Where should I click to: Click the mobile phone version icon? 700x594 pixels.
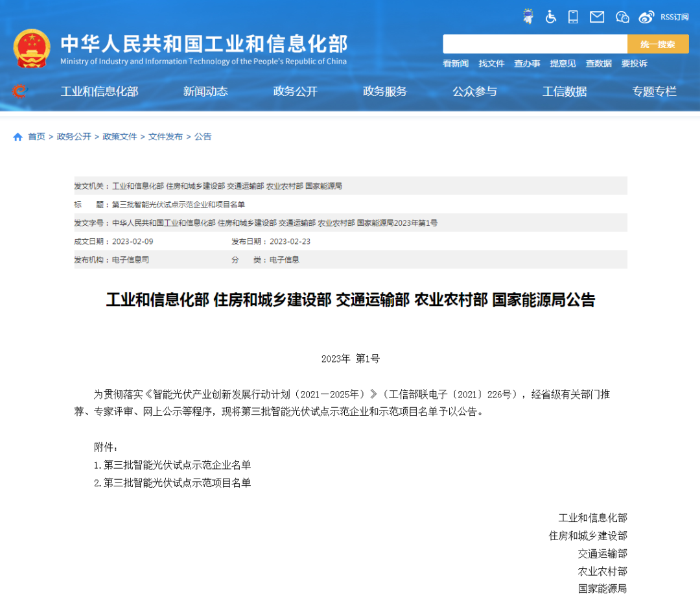(573, 17)
